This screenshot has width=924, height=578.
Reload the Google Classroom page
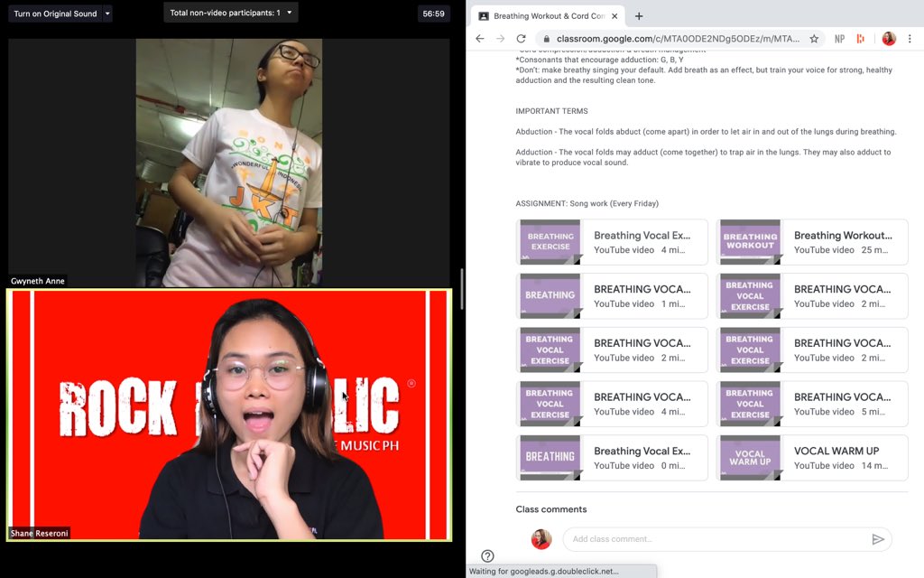pyautogui.click(x=521, y=39)
